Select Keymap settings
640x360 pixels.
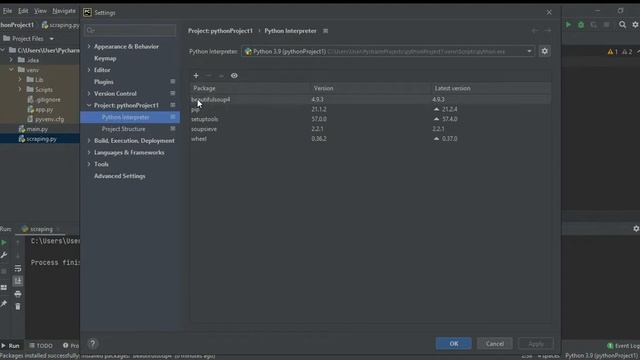click(105, 58)
